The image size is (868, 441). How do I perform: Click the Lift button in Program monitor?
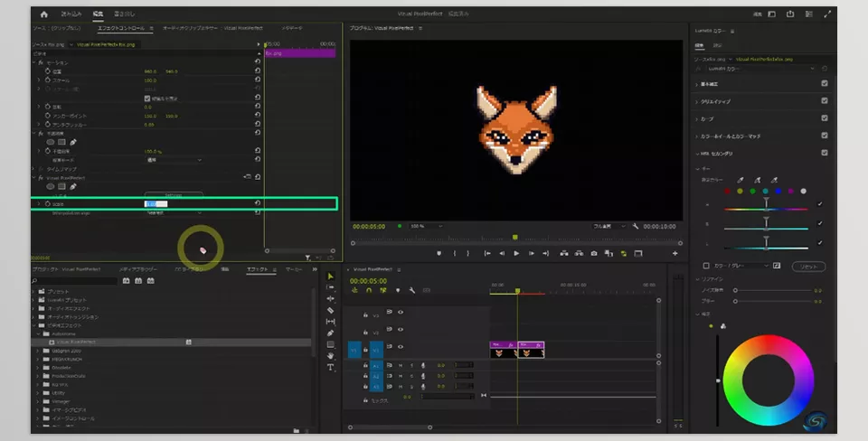pos(564,253)
